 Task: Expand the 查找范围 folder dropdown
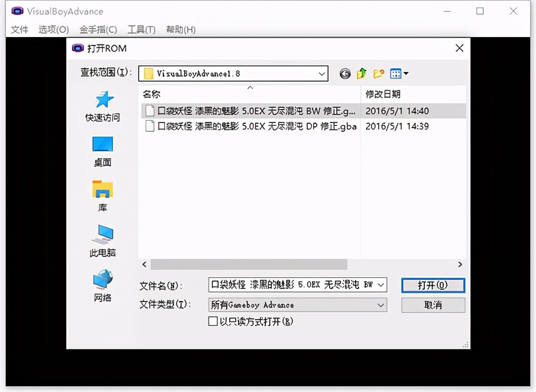tap(322, 74)
